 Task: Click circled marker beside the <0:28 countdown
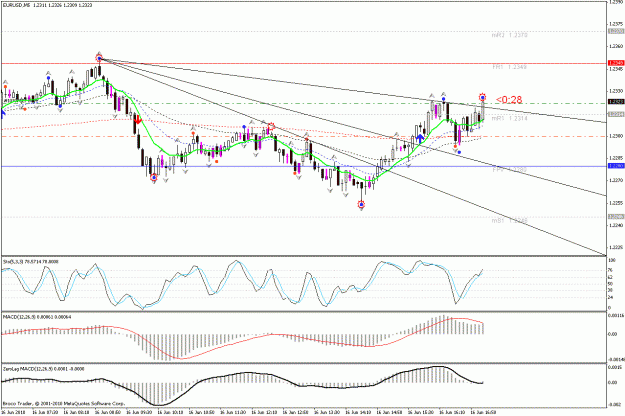(482, 97)
